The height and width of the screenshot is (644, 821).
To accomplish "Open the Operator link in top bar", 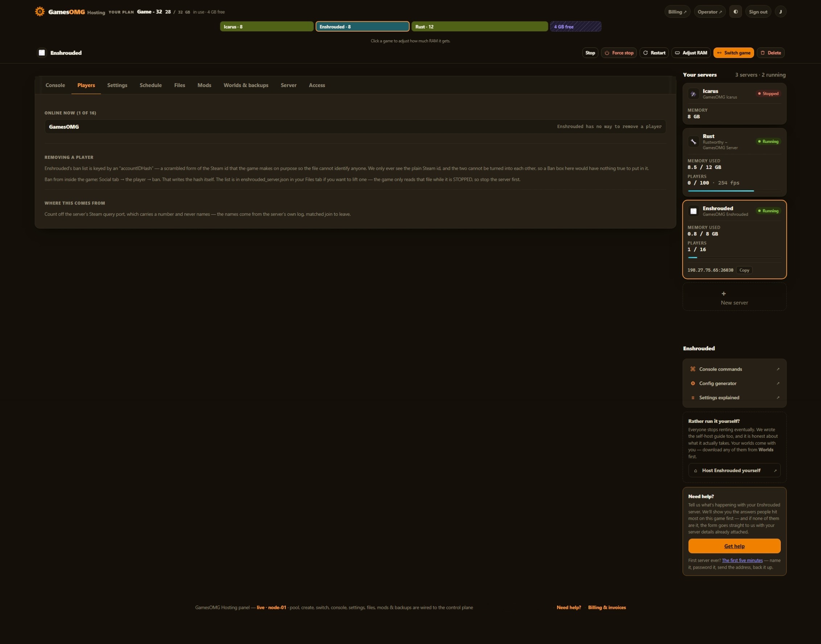I will [x=709, y=12].
